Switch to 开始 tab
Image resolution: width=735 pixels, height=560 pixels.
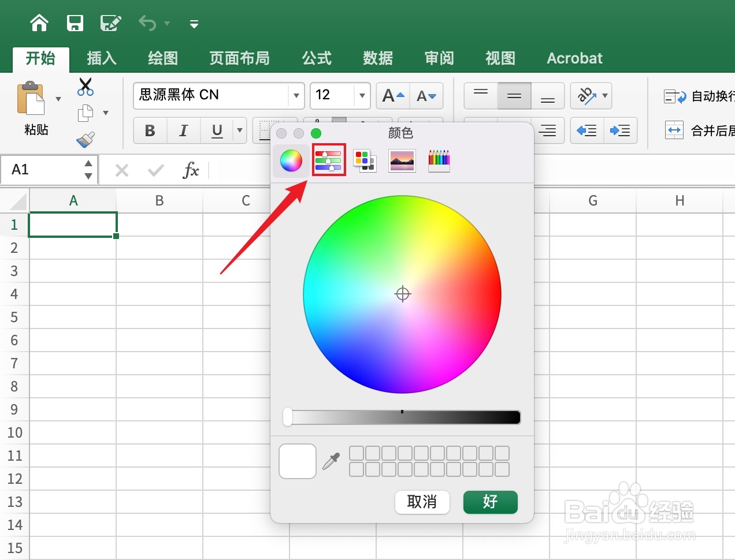tap(40, 58)
